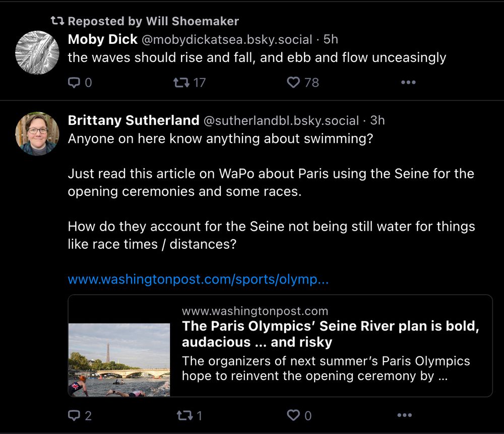Open more options on Moby Dick post

coord(408,83)
